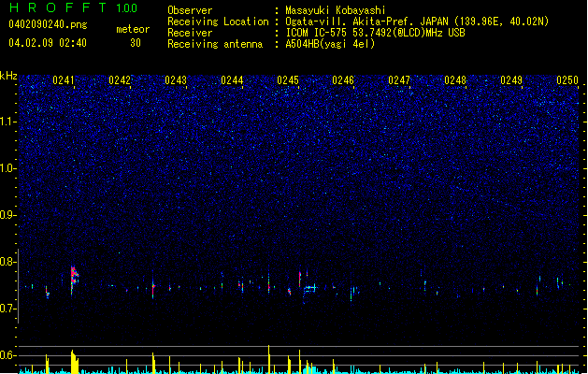Click the 0.9 kHz axis label
The image size is (588, 374).
[x=8, y=215]
